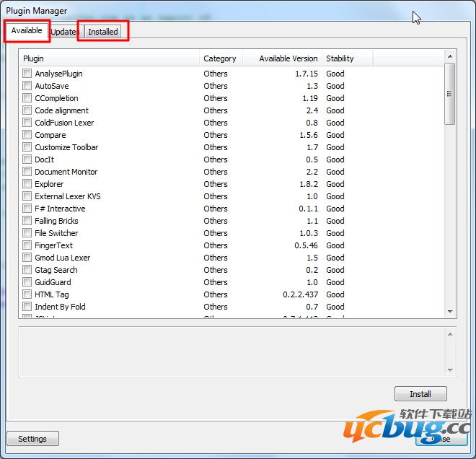The image size is (476, 459).
Task: Click plugin list scrollbar up arrow
Action: pyautogui.click(x=450, y=56)
